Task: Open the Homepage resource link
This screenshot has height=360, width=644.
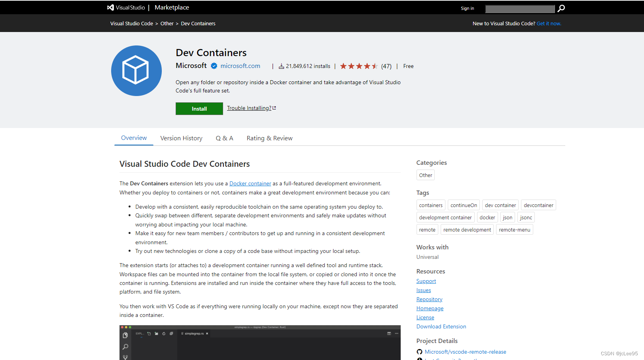Action: [x=430, y=308]
